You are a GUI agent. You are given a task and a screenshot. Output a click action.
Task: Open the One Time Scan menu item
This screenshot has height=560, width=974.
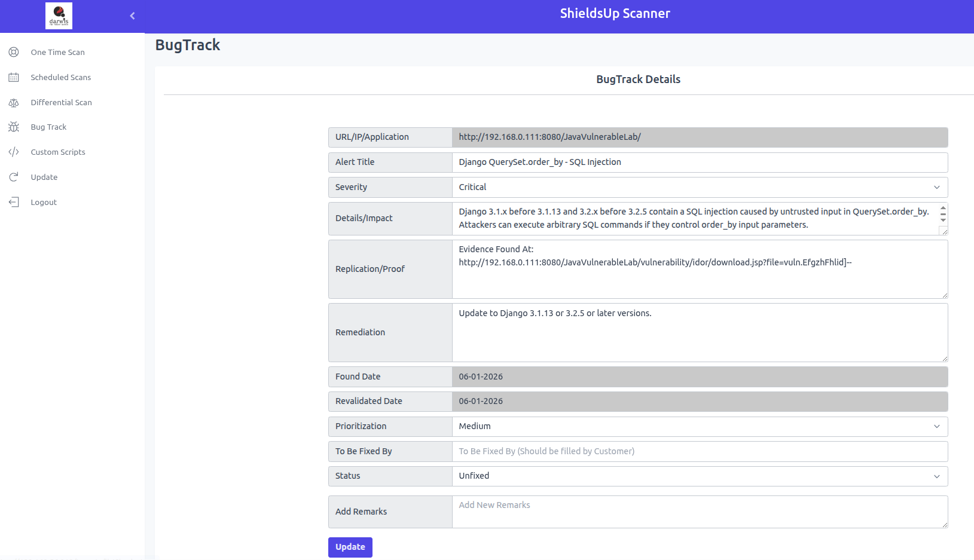[x=58, y=52]
